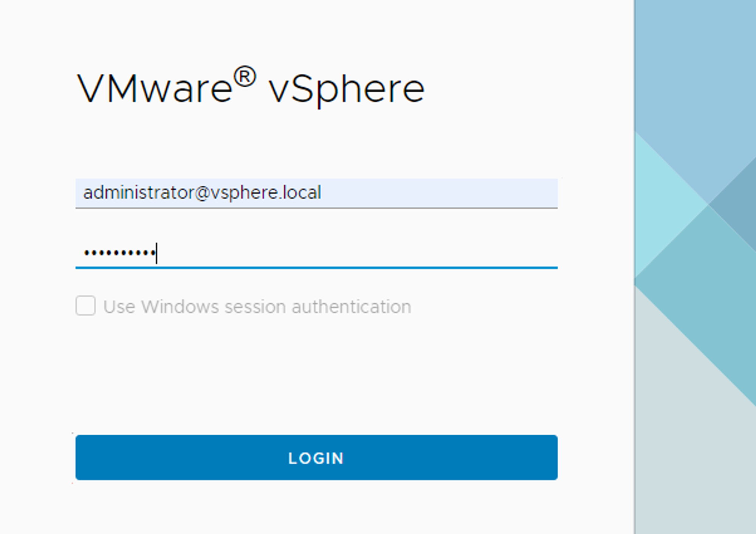Click the password entry field

click(265, 253)
